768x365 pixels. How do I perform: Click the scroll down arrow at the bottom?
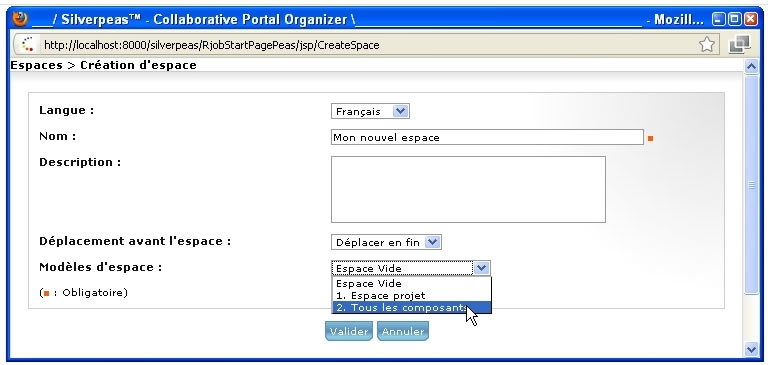coord(751,349)
